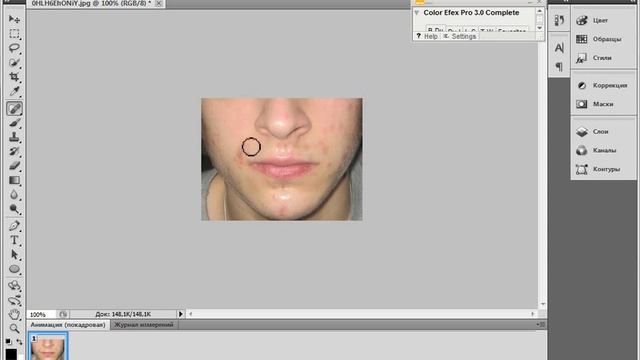The width and height of the screenshot is (640, 360).
Task: Reset default foreground and background colors
Action: click(x=8, y=341)
